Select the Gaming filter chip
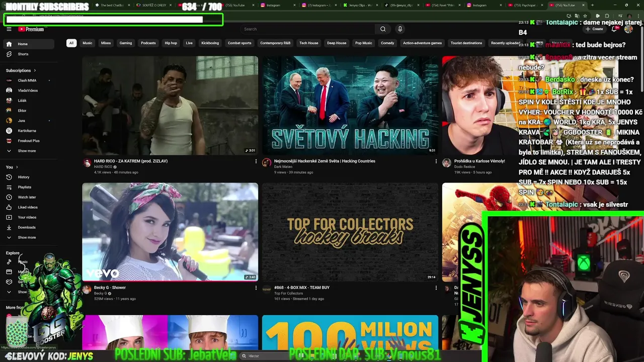The height and width of the screenshot is (362, 644). (x=126, y=43)
